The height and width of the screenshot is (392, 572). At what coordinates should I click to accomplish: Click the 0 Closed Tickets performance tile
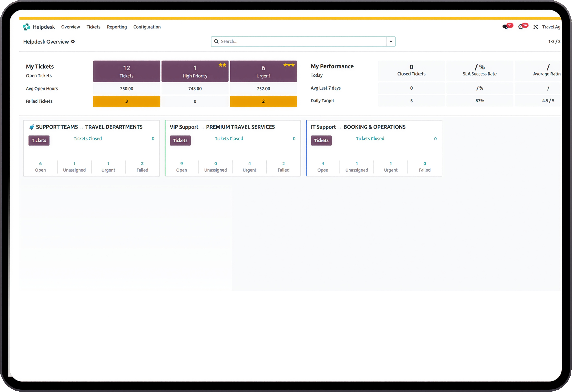pos(411,71)
